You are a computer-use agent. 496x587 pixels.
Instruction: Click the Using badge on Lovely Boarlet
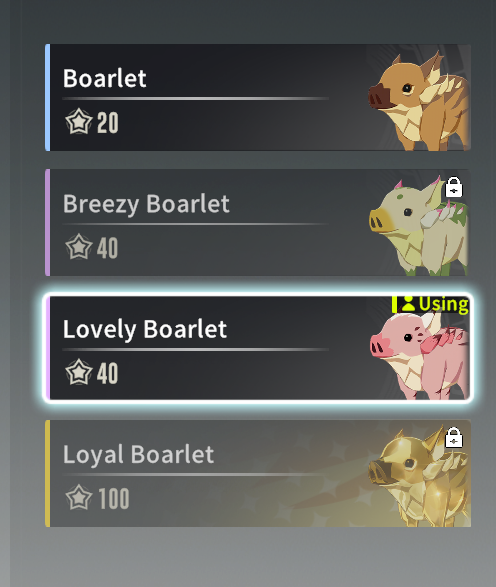[x=430, y=304]
